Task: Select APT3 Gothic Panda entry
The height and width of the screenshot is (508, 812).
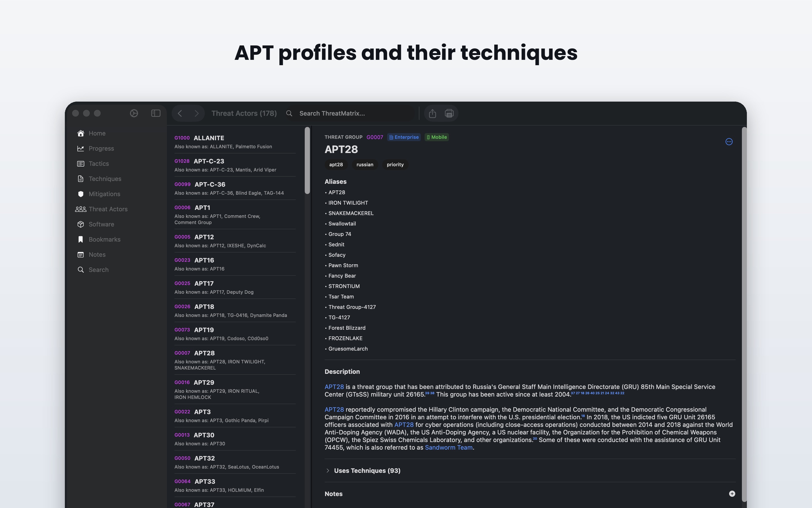Action: point(235,416)
